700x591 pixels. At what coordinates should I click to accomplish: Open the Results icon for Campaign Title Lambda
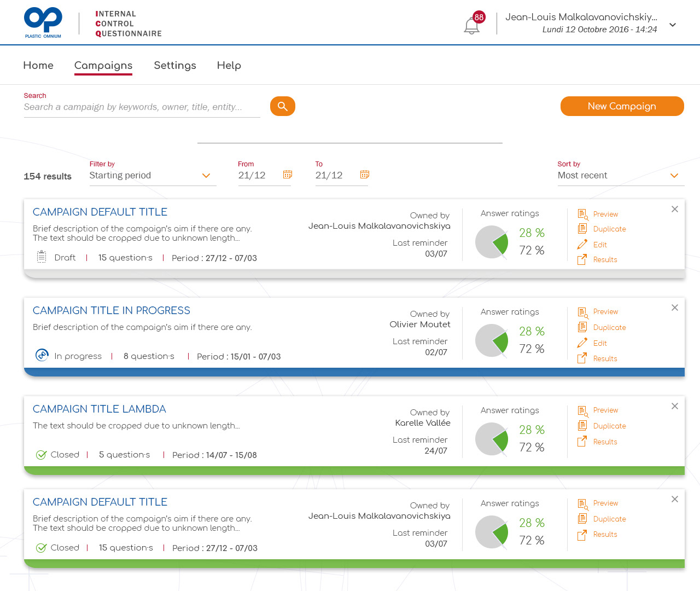point(582,441)
